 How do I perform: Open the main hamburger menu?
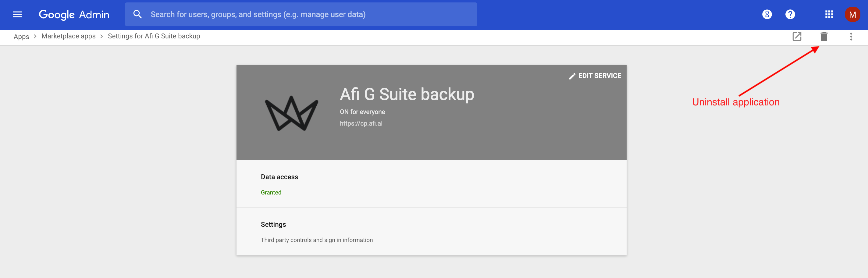point(17,15)
